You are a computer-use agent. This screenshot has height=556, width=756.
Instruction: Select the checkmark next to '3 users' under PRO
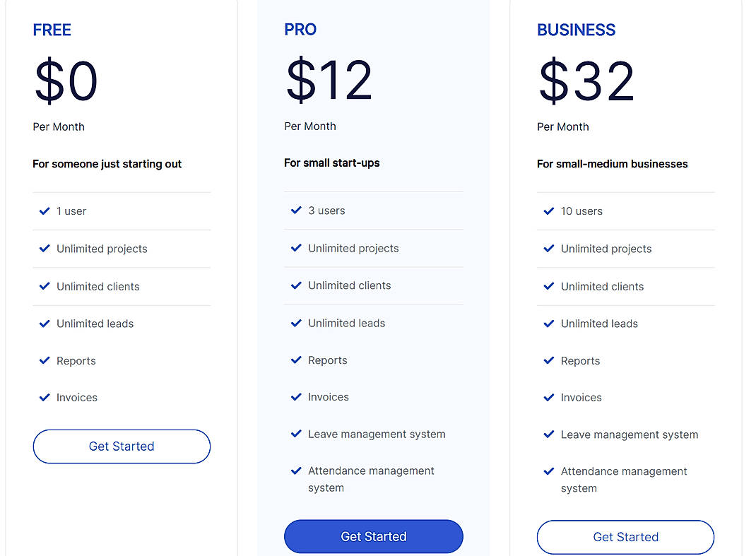[295, 210]
